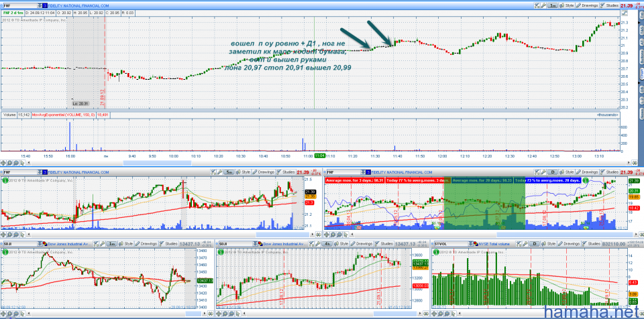Viewport: 644px width, 319px height.
Task: Click pan tool below top FNF chart
Action: coord(3,163)
